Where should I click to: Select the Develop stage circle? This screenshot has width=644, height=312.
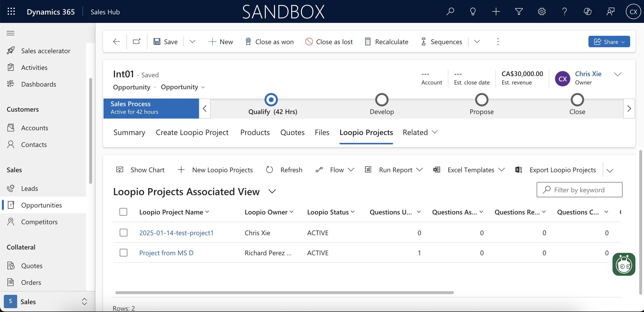point(382,100)
